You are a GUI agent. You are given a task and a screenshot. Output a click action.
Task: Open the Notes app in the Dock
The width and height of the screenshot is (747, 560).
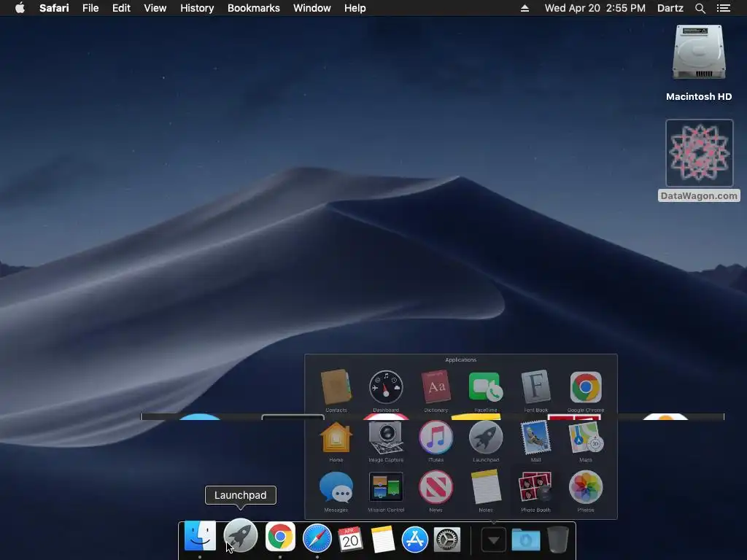pos(382,539)
